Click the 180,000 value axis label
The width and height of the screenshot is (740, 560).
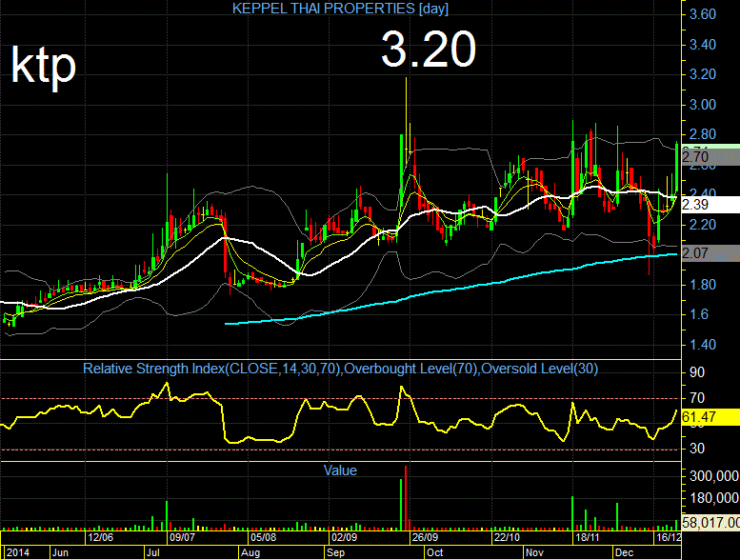click(x=714, y=498)
